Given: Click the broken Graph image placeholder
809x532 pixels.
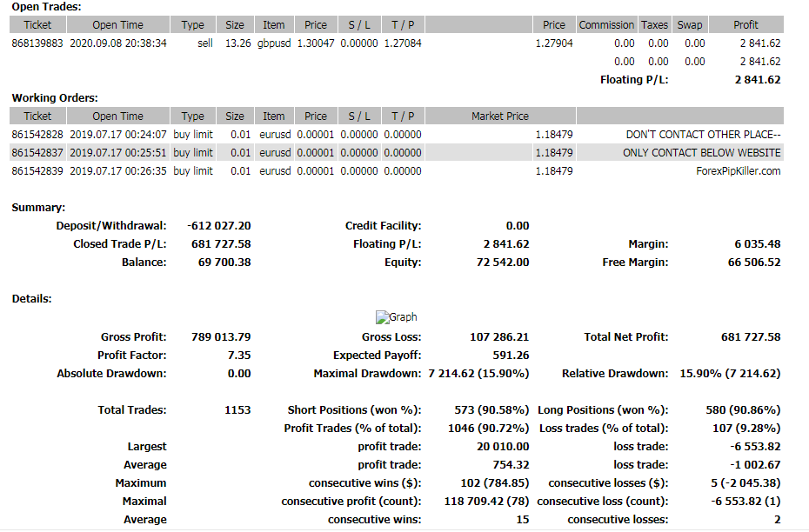Looking at the screenshot, I should [396, 317].
